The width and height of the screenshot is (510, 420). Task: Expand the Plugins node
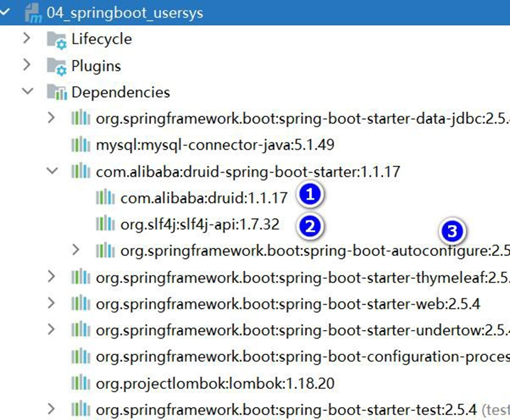[28, 66]
